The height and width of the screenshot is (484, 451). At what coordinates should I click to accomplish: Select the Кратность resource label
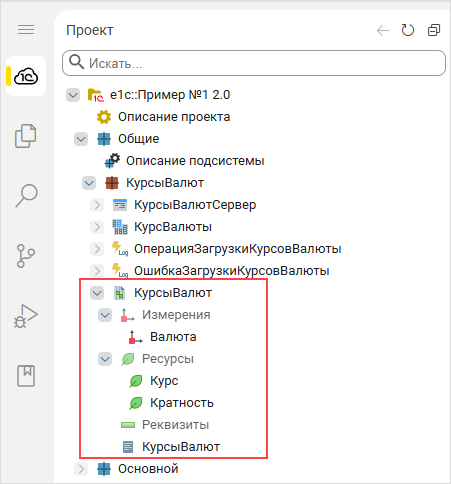click(x=182, y=403)
